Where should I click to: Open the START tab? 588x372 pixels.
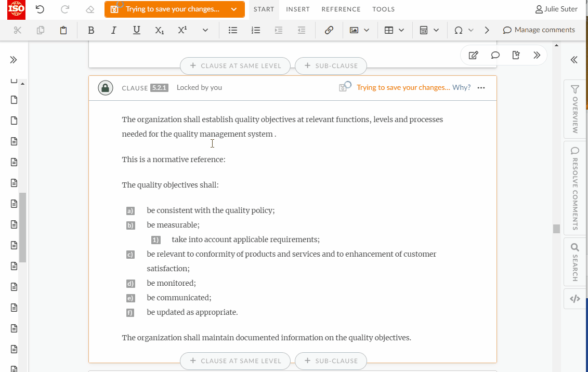tap(264, 9)
